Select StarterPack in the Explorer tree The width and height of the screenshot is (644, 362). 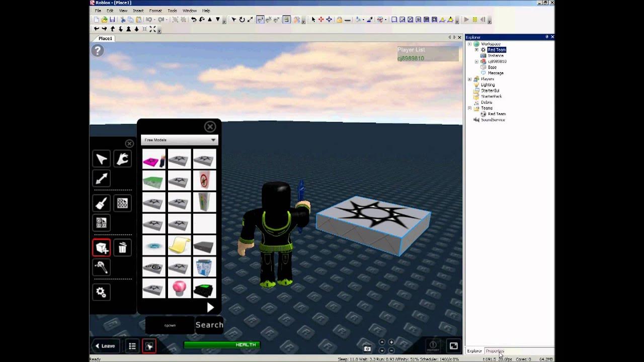click(x=491, y=97)
